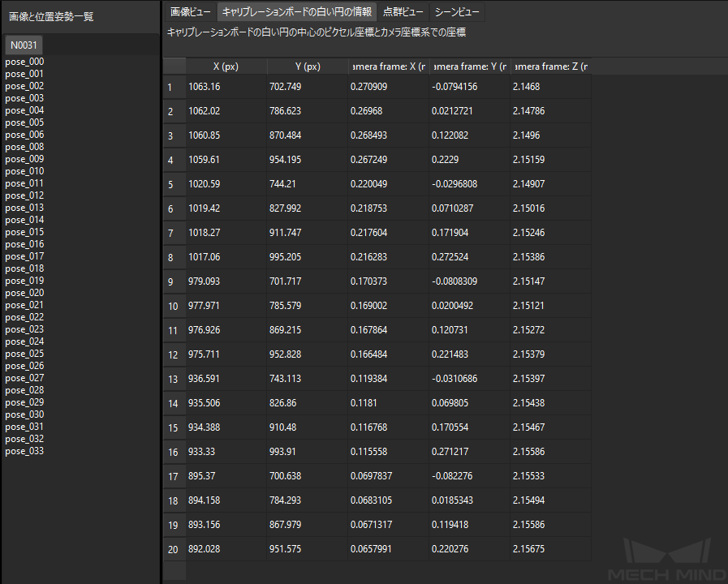Select row header number 1
The image size is (728, 584).
[174, 87]
